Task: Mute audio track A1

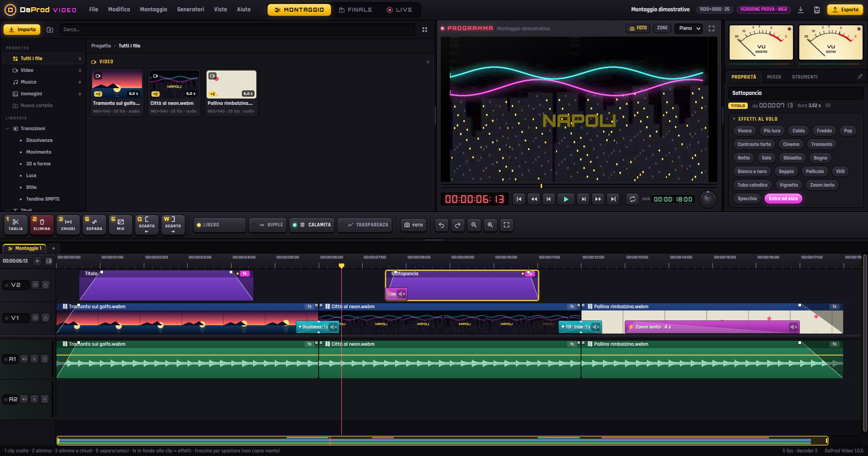Action: [24, 359]
